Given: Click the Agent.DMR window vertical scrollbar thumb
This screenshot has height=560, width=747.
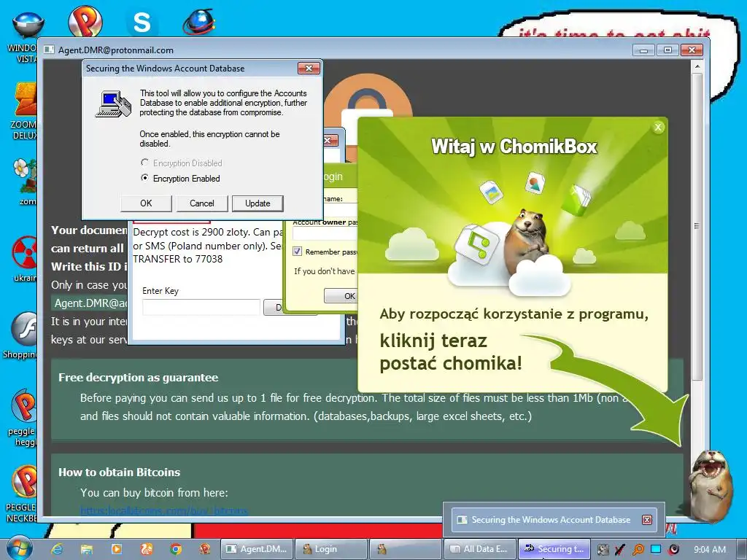Looking at the screenshot, I should coord(697,226).
